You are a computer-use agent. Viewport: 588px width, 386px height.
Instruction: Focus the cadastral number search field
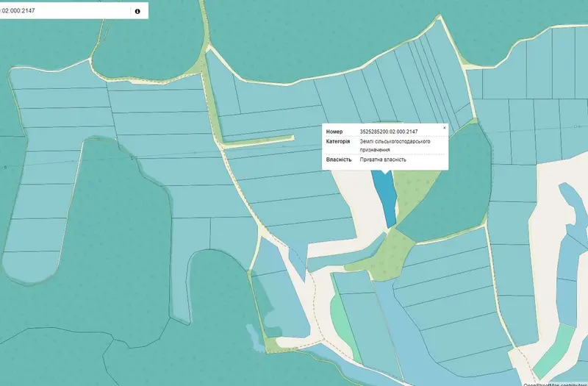click(x=65, y=11)
